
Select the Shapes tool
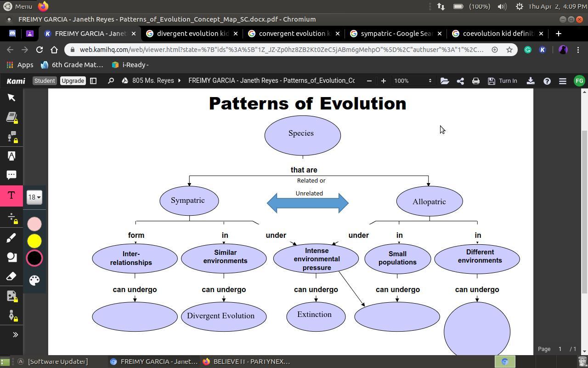(x=11, y=257)
